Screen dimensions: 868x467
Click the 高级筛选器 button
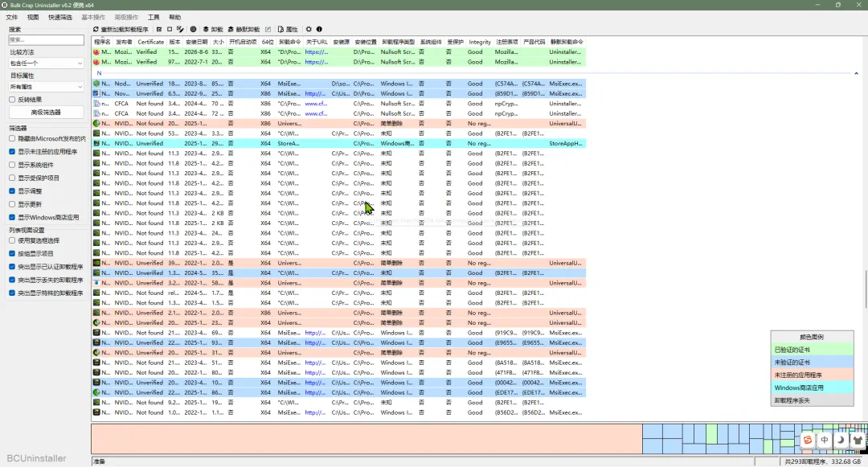pyautogui.click(x=46, y=113)
